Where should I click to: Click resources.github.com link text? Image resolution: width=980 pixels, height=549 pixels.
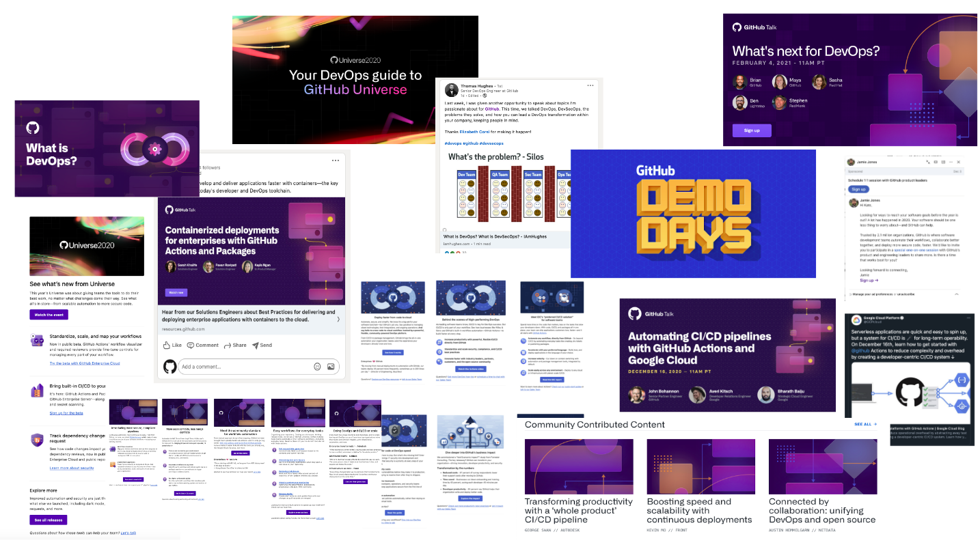click(184, 329)
